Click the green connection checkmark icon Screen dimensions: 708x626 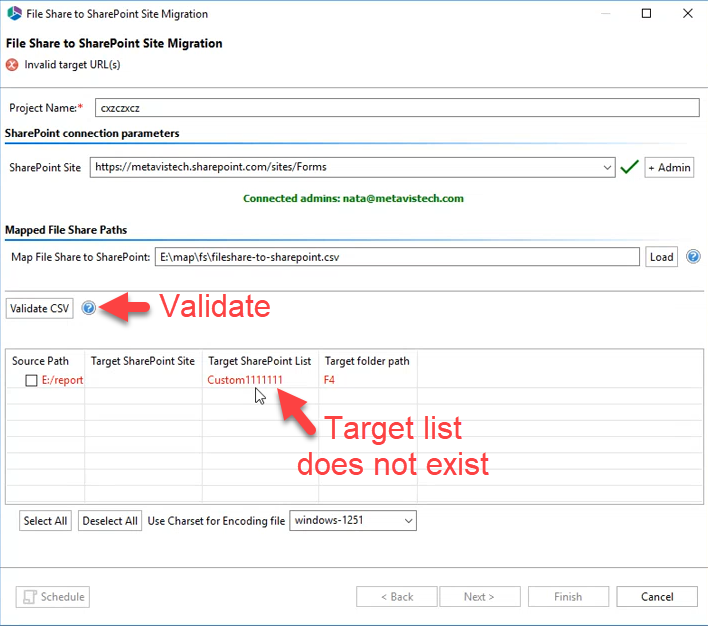[x=629, y=167]
